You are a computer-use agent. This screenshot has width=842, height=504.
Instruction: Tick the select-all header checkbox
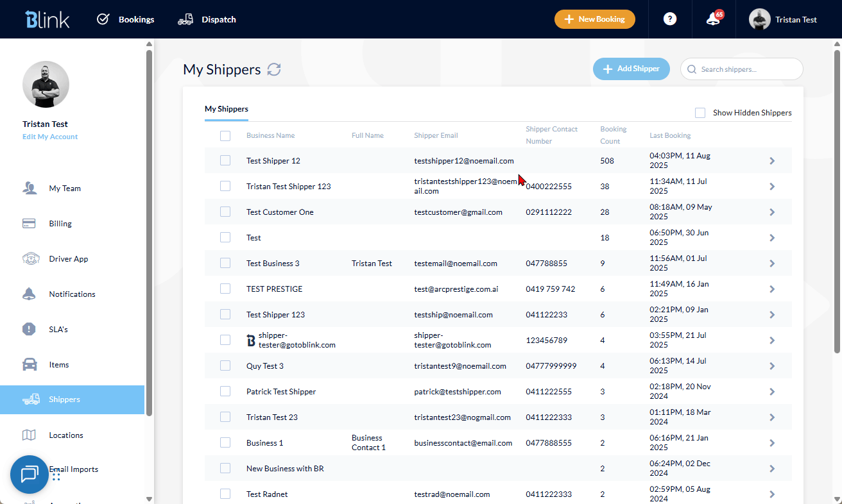pyautogui.click(x=225, y=136)
